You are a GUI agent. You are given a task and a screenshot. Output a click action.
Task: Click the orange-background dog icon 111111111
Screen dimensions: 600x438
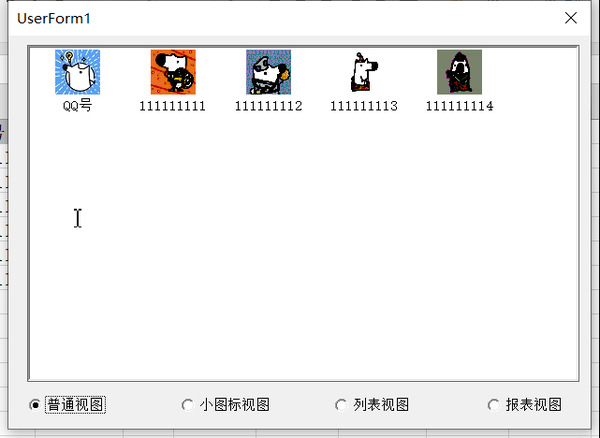click(173, 72)
